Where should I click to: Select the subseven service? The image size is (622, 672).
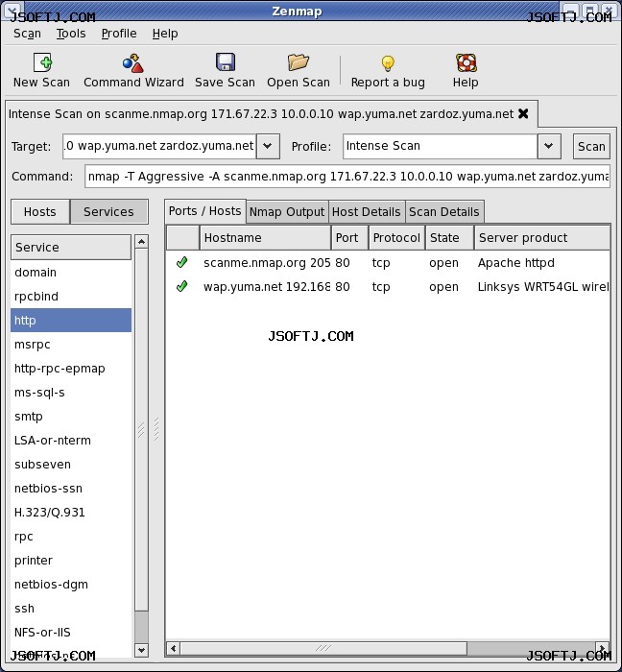point(71,464)
